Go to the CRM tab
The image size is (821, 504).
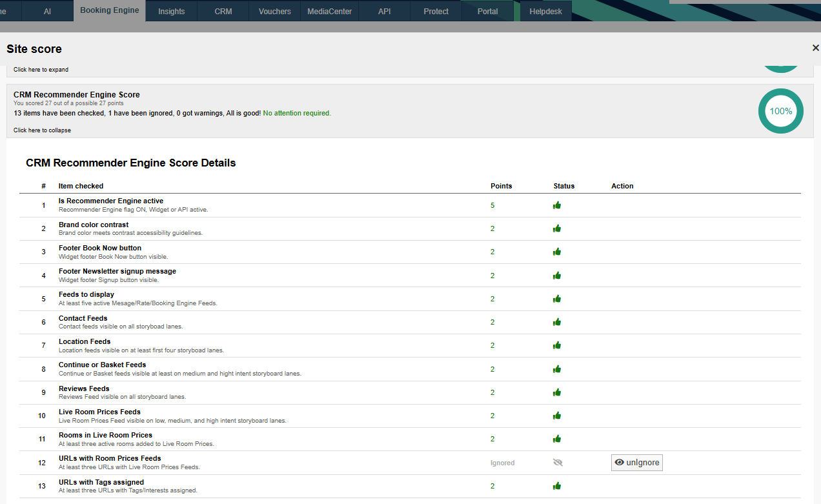[x=223, y=11]
